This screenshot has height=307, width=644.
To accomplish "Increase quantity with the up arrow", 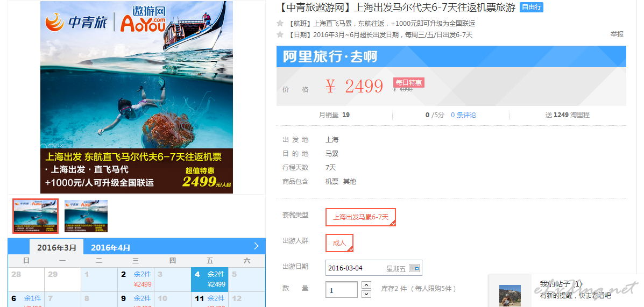I will 367,284.
